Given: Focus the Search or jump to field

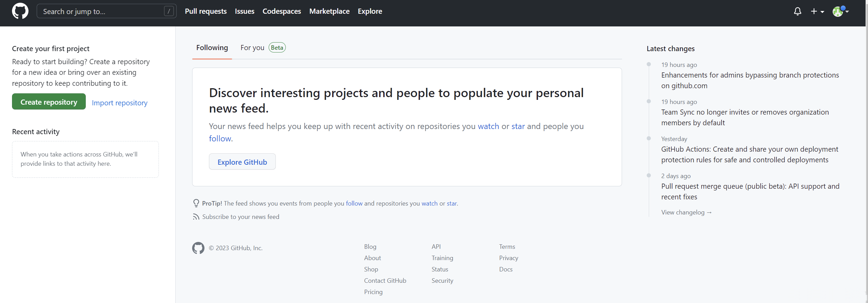Looking at the screenshot, I should (x=107, y=11).
